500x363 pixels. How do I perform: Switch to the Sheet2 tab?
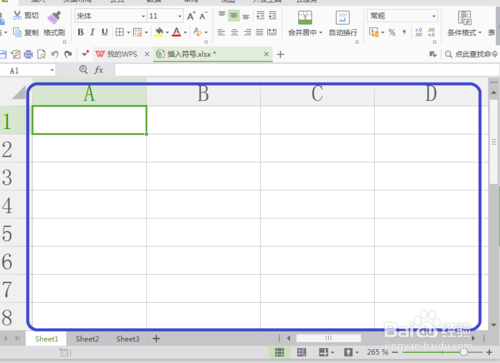(x=87, y=339)
